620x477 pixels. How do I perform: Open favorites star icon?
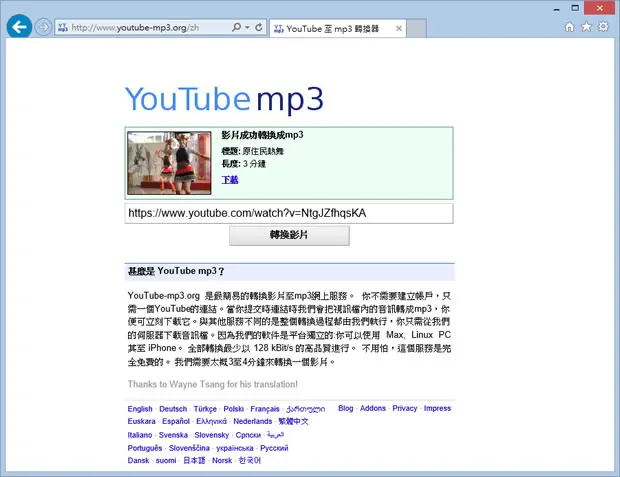(x=586, y=27)
